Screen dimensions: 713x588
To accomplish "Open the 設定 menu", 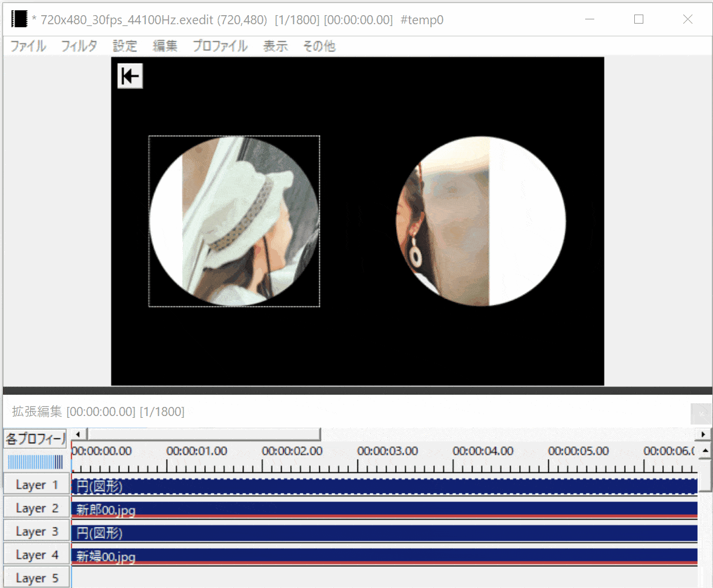I will 125,46.
